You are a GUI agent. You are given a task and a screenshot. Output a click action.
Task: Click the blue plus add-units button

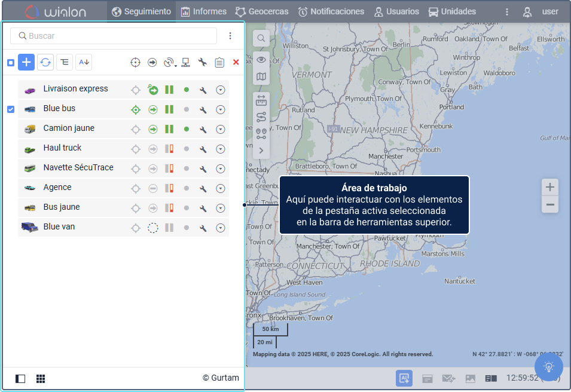click(x=26, y=62)
